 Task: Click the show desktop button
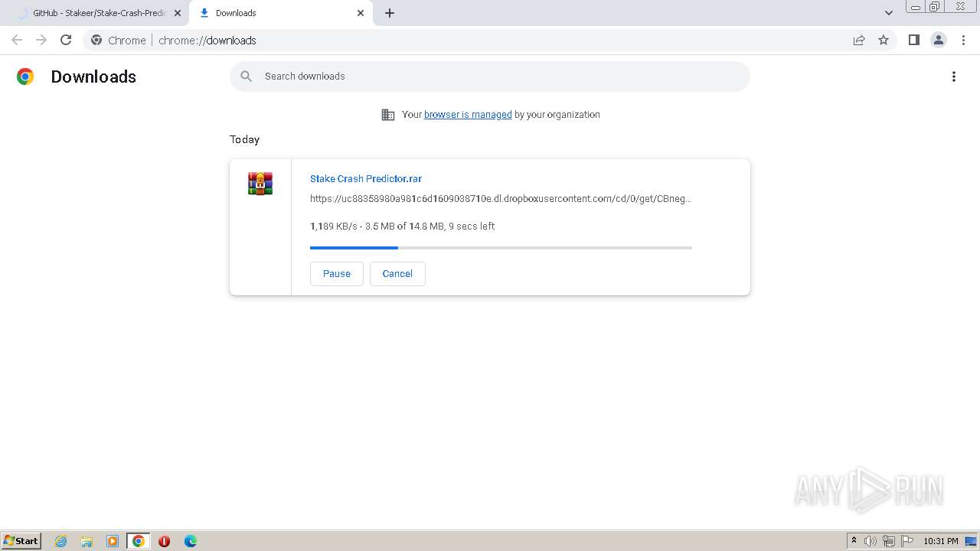point(972,541)
